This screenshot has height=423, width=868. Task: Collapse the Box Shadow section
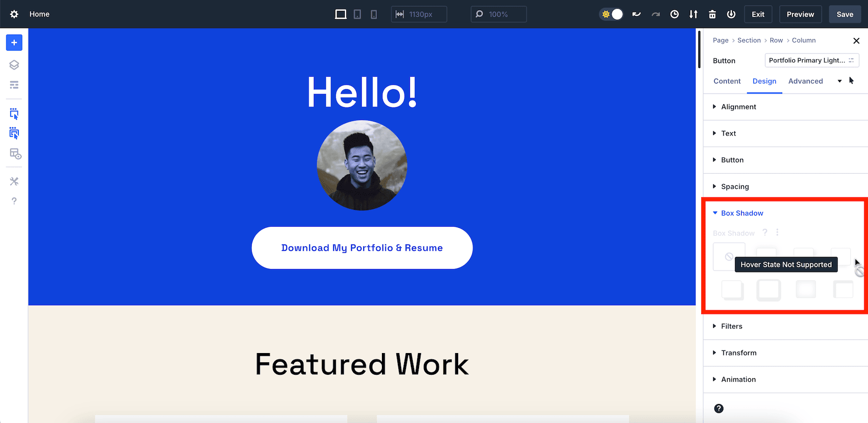(x=742, y=213)
